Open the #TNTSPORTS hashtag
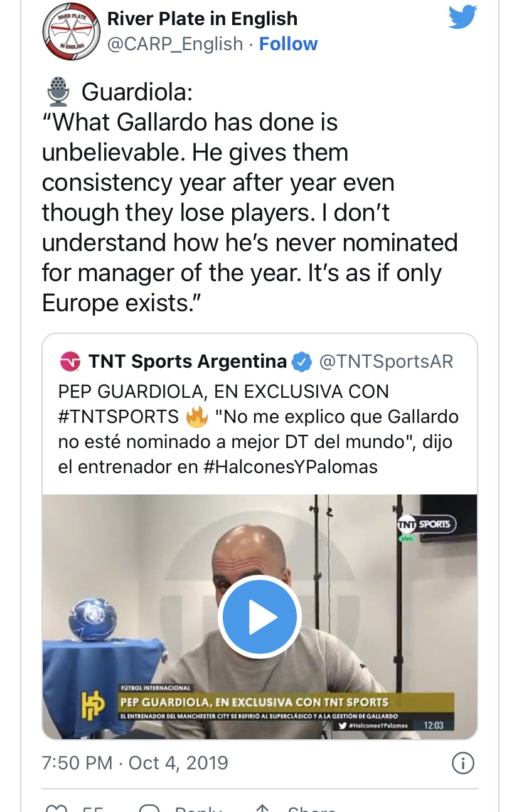Screen dimensions: 519x812 click(x=119, y=417)
